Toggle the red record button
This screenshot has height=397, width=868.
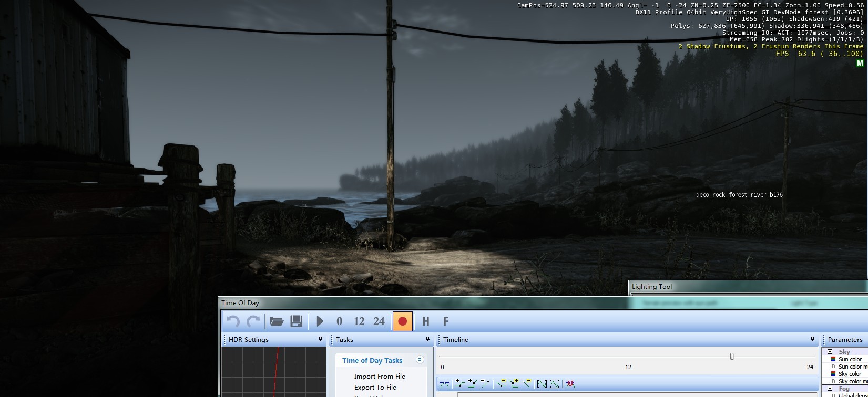(402, 321)
